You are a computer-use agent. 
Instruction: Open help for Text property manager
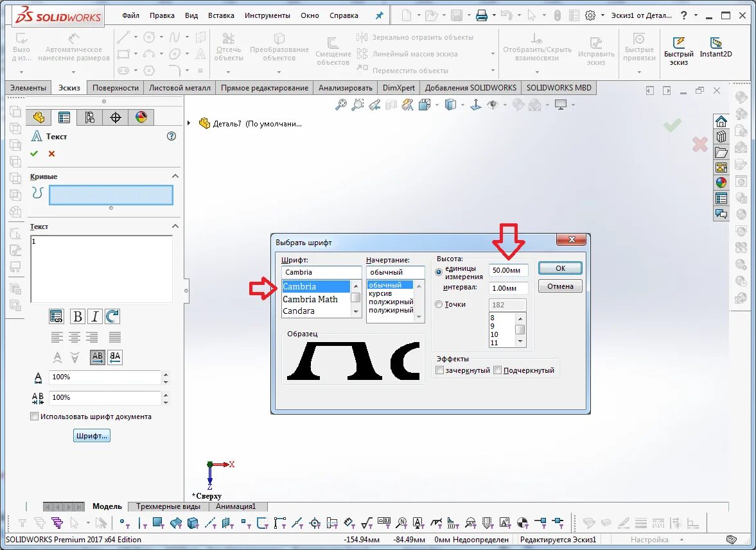point(171,136)
